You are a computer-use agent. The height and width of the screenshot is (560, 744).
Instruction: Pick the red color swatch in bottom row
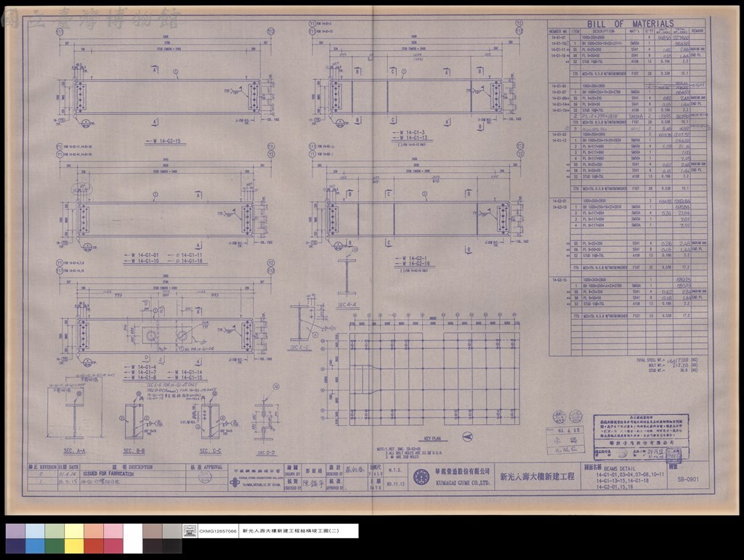point(94,545)
